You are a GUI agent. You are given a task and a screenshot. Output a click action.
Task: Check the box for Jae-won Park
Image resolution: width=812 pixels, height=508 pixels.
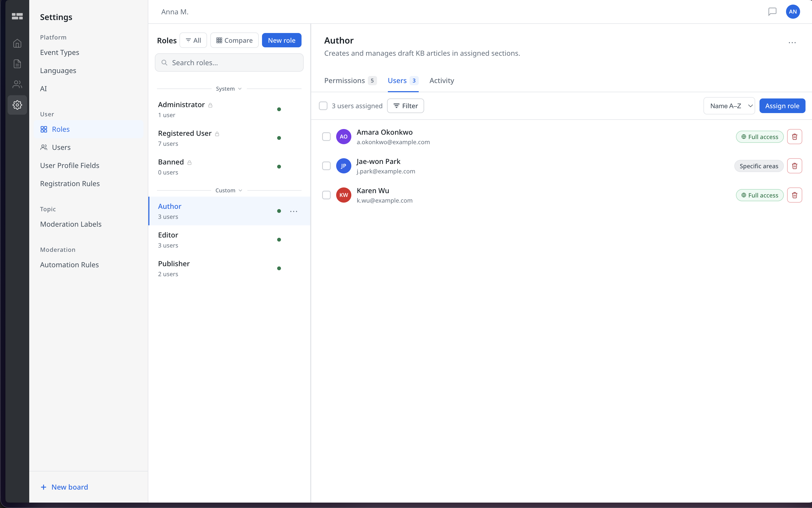326,166
